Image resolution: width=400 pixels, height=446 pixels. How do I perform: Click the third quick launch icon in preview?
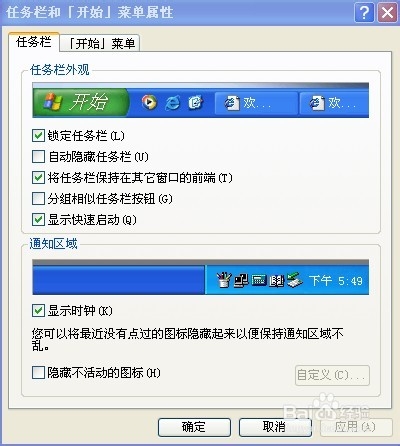[195, 102]
